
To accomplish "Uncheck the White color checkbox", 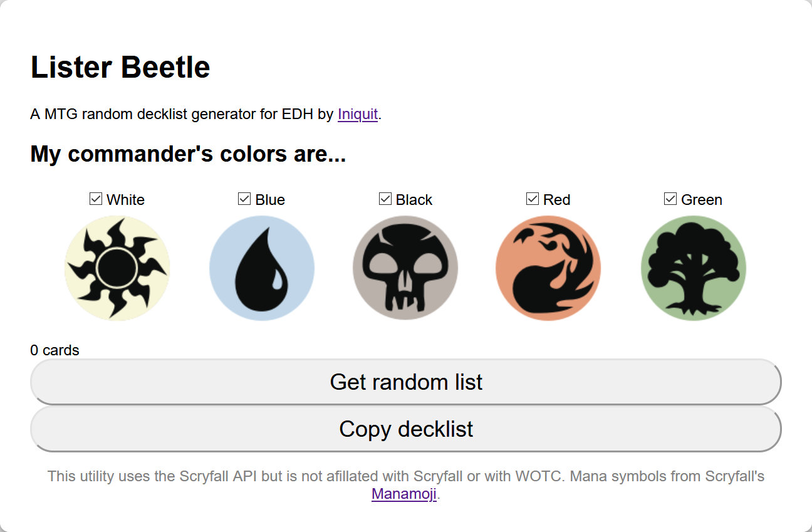I will click(96, 199).
